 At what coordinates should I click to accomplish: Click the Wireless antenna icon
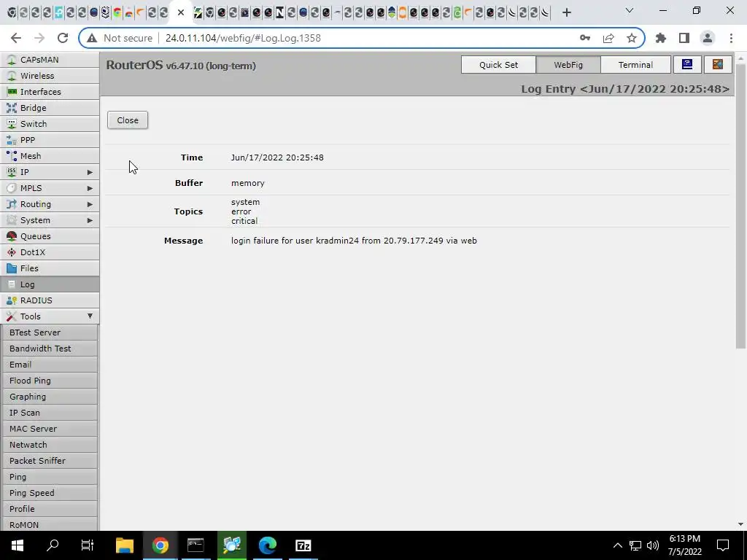tap(12, 76)
